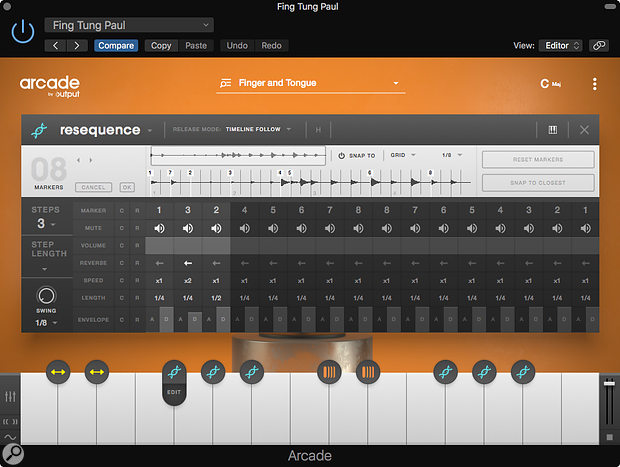Expand the Step Length dropdown
Image resolution: width=620 pixels, height=467 pixels.
pyautogui.click(x=44, y=269)
